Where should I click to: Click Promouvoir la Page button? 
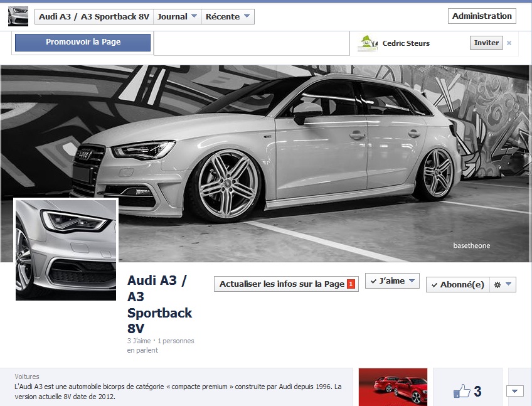(x=83, y=43)
